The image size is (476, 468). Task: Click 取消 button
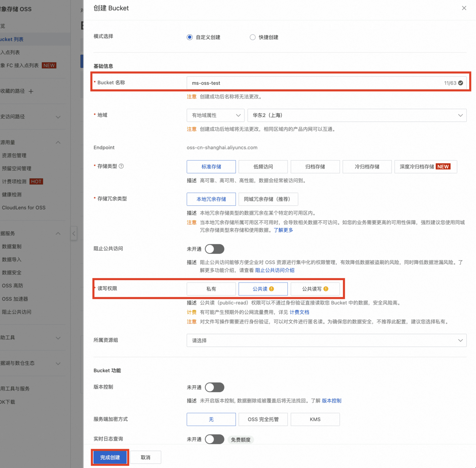point(145,457)
